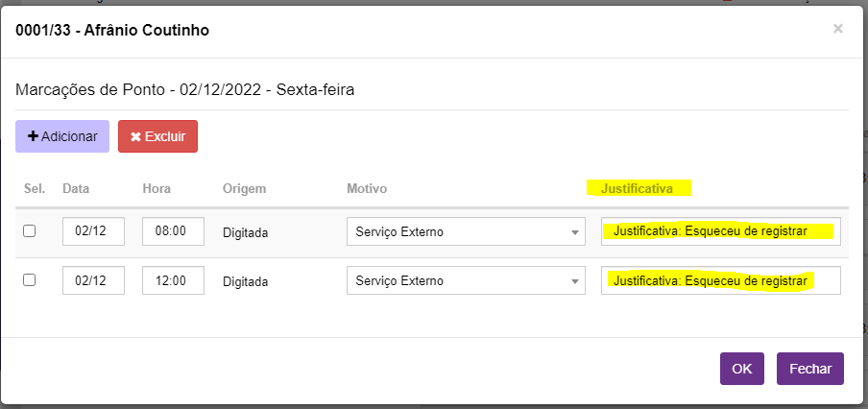
Task: Open the Motivo dropdown for the 08:00 row
Action: pos(466,231)
